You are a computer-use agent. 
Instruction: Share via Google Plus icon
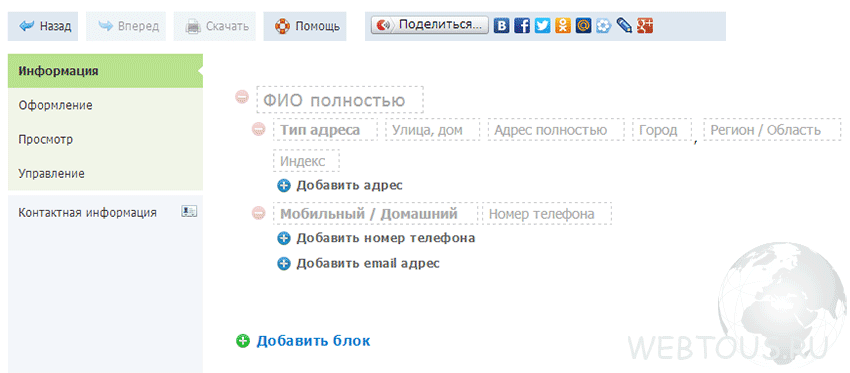tap(645, 26)
